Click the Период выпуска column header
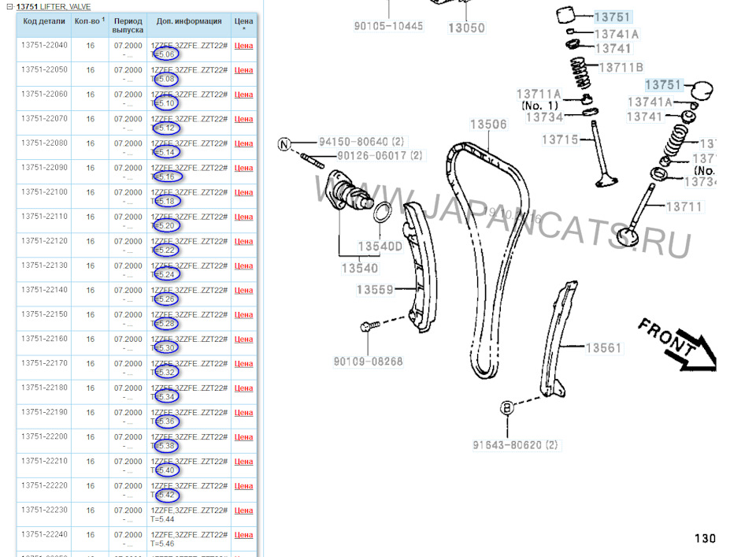Screen dimensions: 756x557 click(x=128, y=25)
